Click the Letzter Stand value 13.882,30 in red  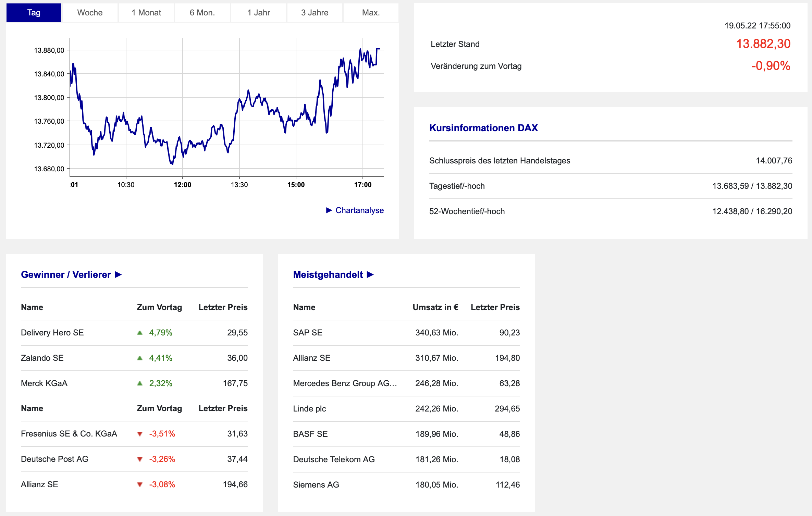pos(763,44)
